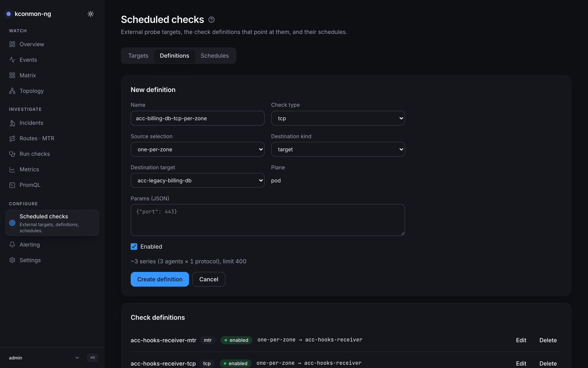This screenshot has width=588, height=368.
Task: Click the Alerting bell icon
Action: coord(12,245)
